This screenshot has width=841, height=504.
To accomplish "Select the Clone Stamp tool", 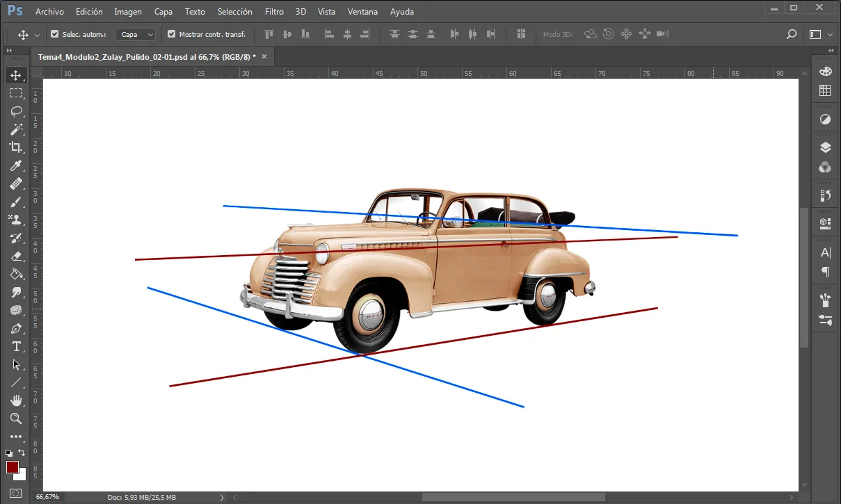I will click(x=16, y=220).
